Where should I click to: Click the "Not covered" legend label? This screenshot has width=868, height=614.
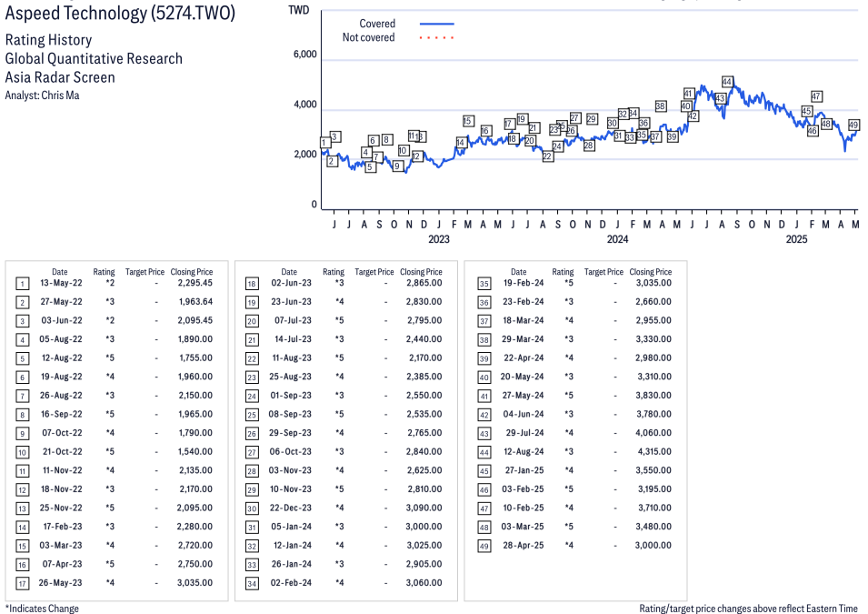[x=369, y=37]
